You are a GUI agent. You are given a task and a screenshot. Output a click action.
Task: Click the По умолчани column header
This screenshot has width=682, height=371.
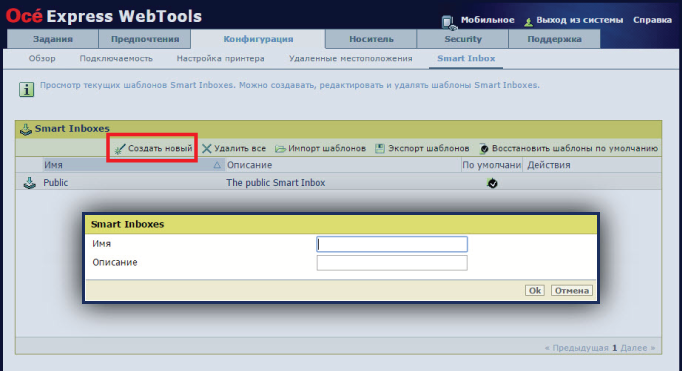coord(491,165)
